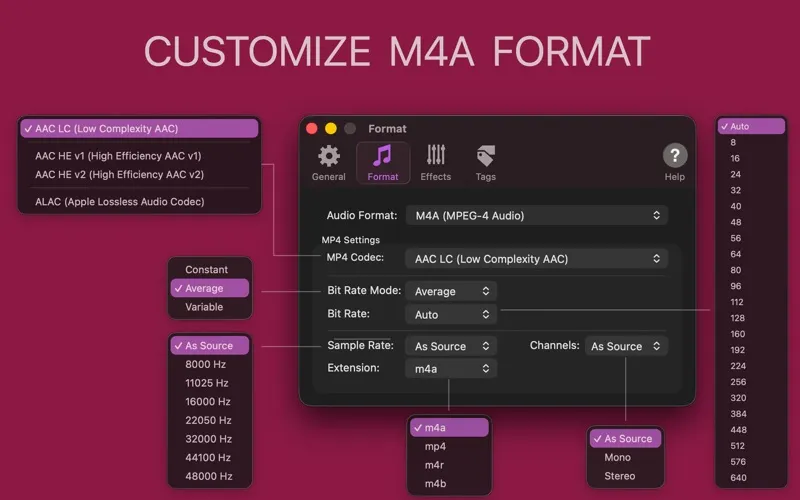Open the Tags tab
The height and width of the screenshot is (500, 800).
coord(485,163)
